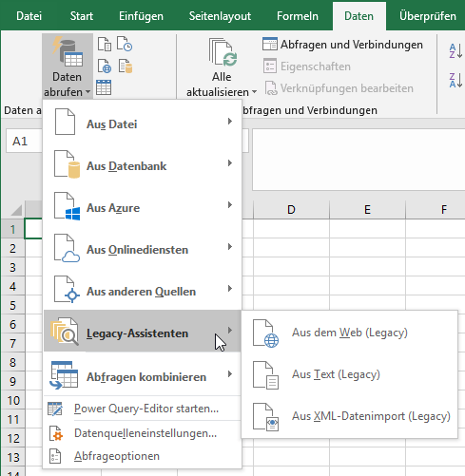Switch to the Überprüfen tab

[428, 16]
